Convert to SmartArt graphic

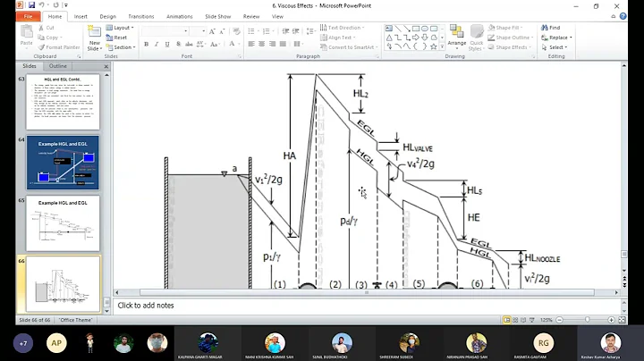pyautogui.click(x=348, y=47)
